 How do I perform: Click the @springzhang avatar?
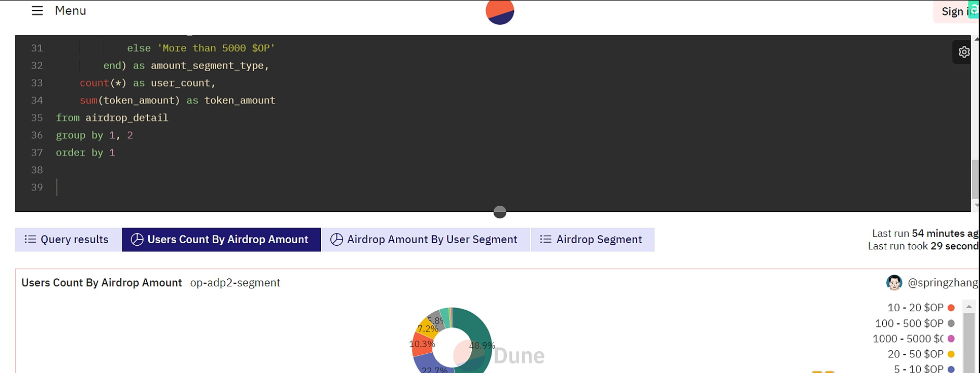coord(894,283)
